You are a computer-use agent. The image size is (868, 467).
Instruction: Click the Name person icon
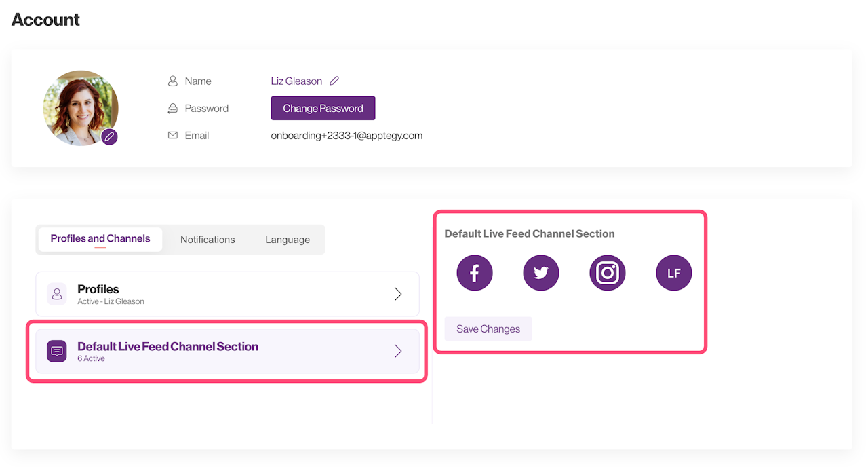tap(172, 81)
